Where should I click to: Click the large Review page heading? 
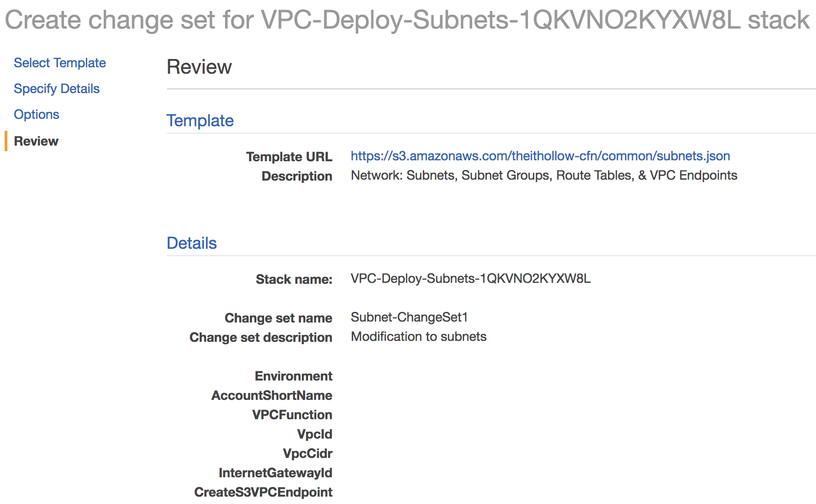(199, 67)
